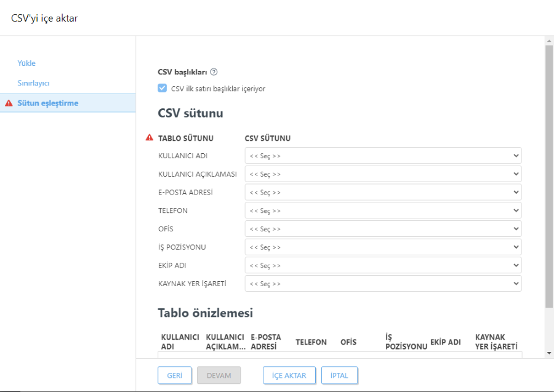The height and width of the screenshot is (392, 554).
Task: Enable the CSV ilk satırı başlıklar içeriyor checkbox
Action: pyautogui.click(x=162, y=88)
